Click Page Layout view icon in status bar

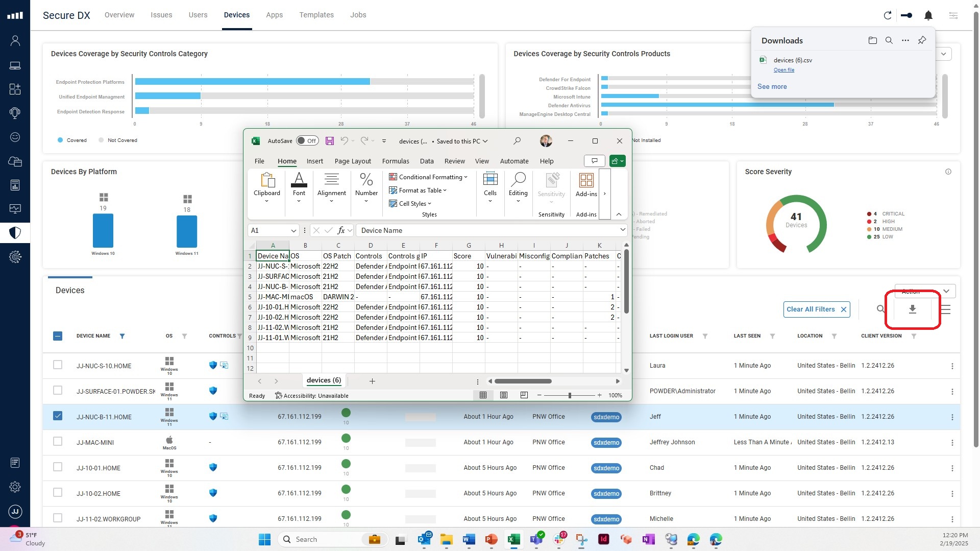pos(503,395)
